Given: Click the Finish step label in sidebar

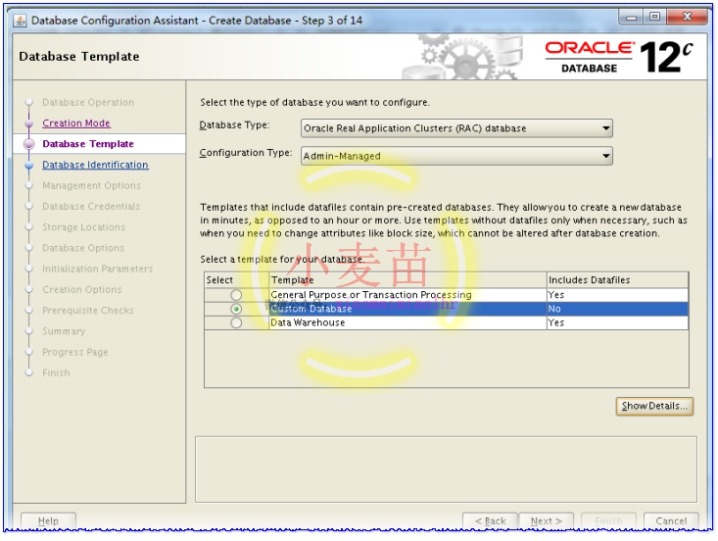Looking at the screenshot, I should (56, 373).
